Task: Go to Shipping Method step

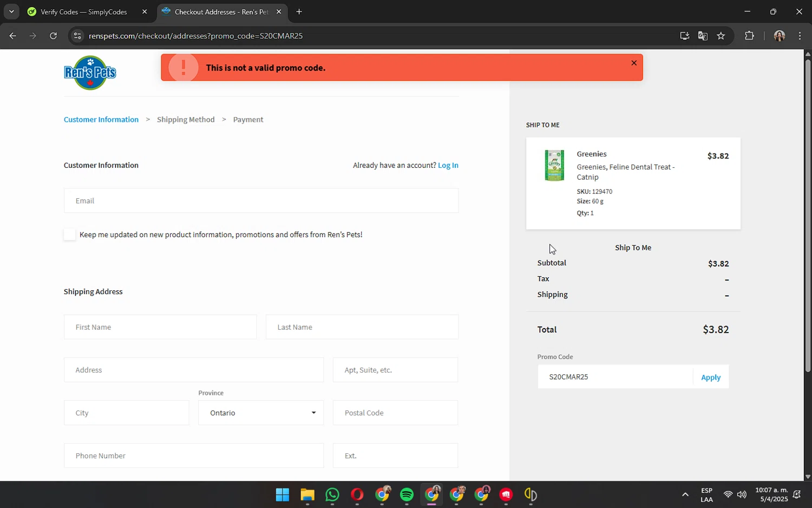Action: pyautogui.click(x=186, y=120)
